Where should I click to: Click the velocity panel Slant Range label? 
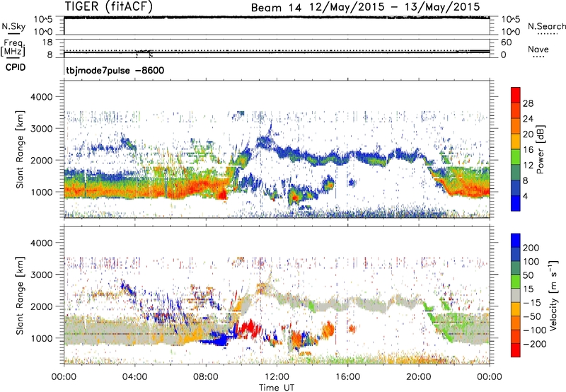pos(20,295)
